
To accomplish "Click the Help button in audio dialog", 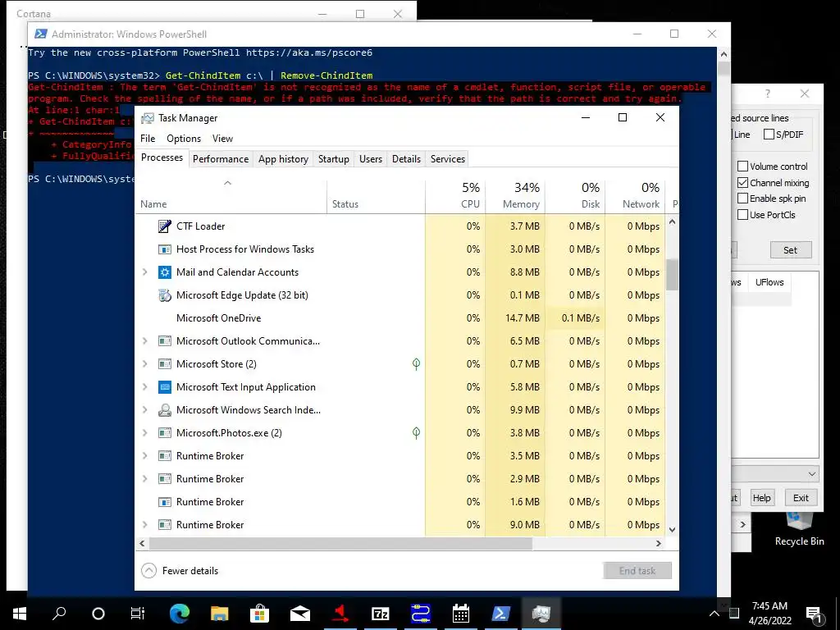I will [761, 498].
